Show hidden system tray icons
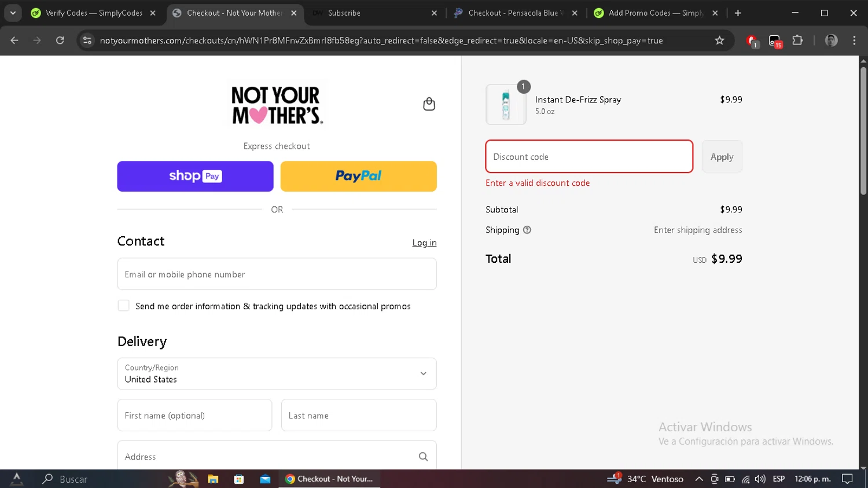Viewport: 868px width, 488px height. click(x=699, y=479)
